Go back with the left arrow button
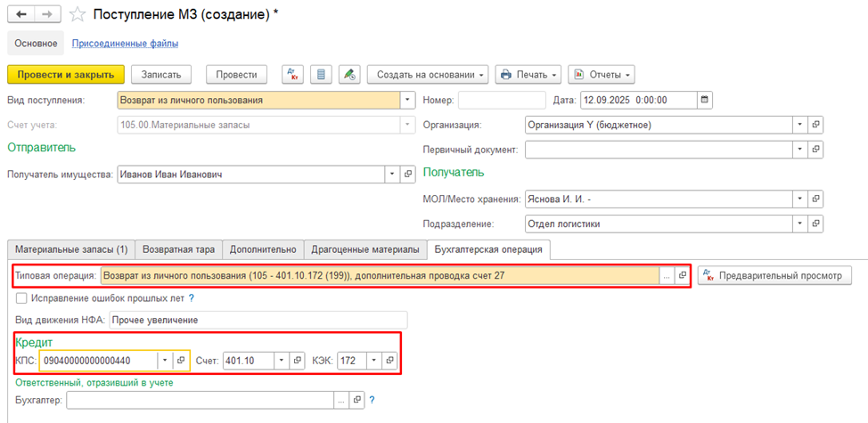 click(21, 15)
